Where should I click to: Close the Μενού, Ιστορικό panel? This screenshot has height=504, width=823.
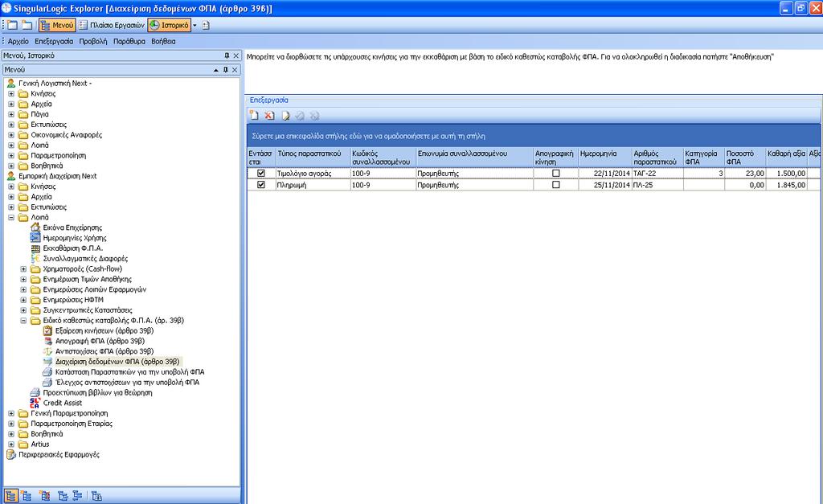[x=235, y=55]
